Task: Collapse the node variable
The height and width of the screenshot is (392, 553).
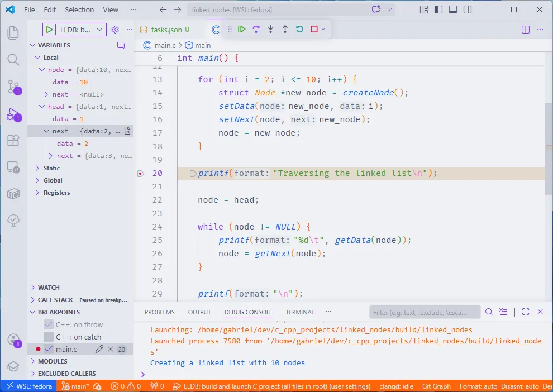Action: point(42,70)
